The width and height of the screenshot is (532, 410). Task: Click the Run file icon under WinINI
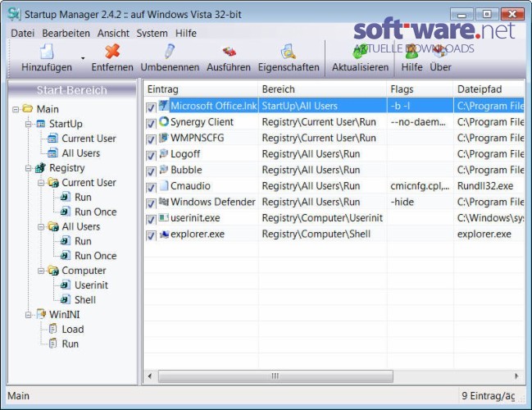53,344
